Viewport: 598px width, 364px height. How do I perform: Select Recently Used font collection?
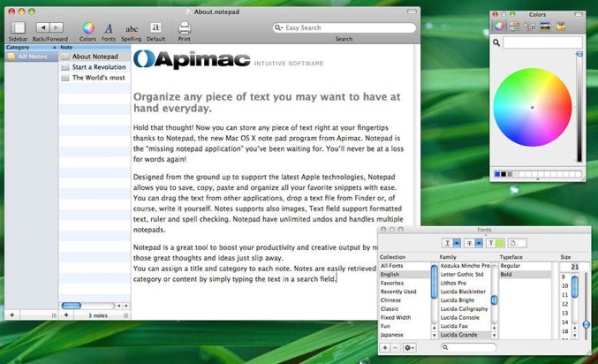click(405, 292)
